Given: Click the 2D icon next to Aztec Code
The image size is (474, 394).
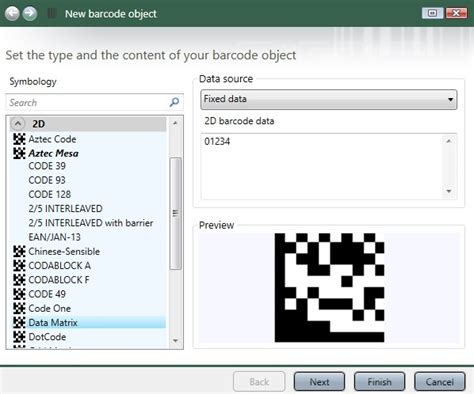Looking at the screenshot, I should [x=19, y=139].
